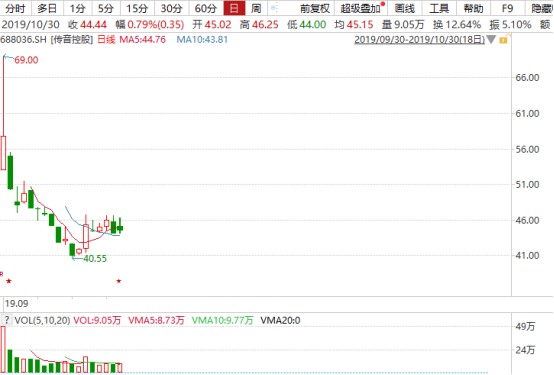Toggle the orange lock icon beside date range
The image size is (554, 375).
504,39
